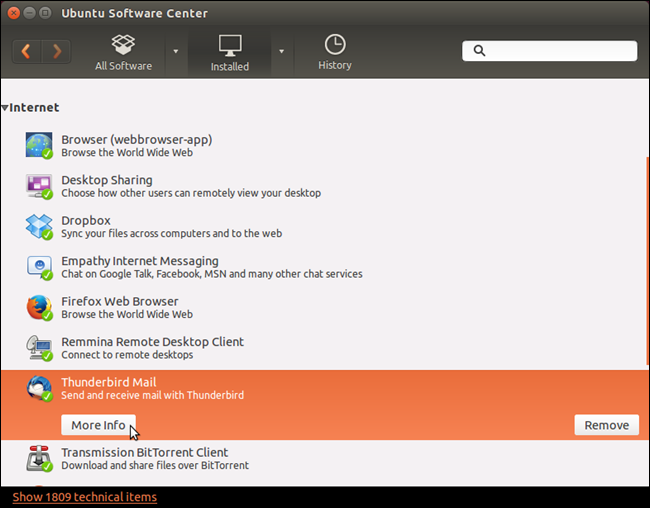Remove Thunderbird Mail
The image size is (650, 508).
(x=606, y=425)
